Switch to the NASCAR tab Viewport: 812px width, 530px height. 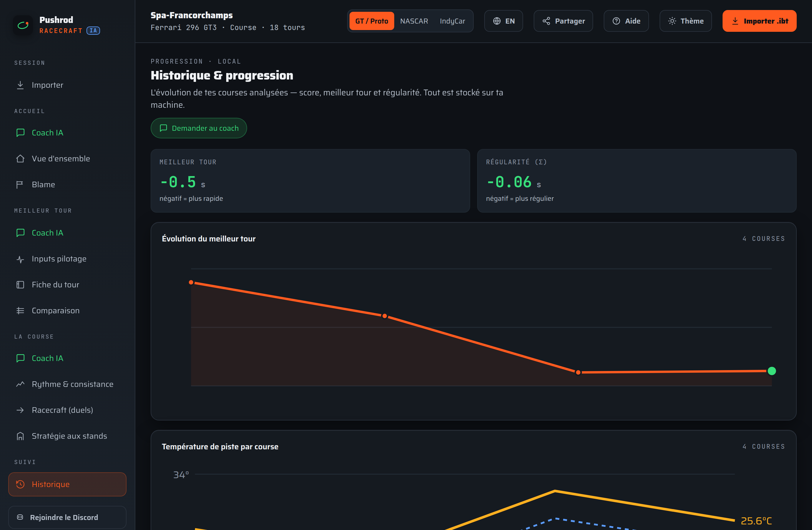(x=414, y=21)
